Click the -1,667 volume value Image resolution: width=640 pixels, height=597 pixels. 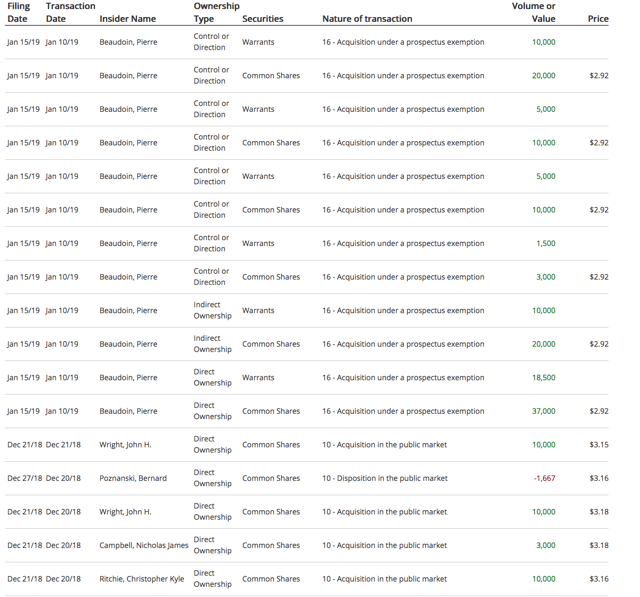(544, 478)
